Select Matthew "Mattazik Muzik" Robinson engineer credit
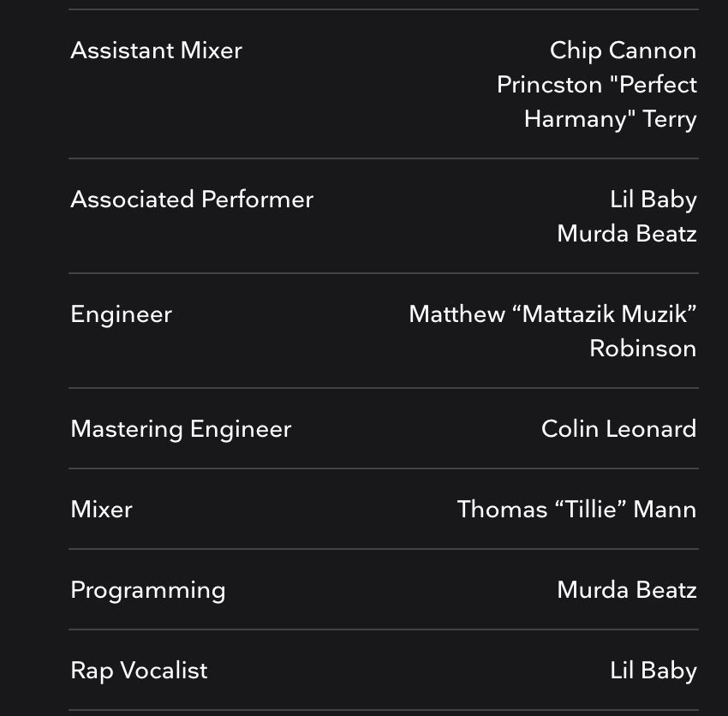This screenshot has width=728, height=716. pos(552,331)
